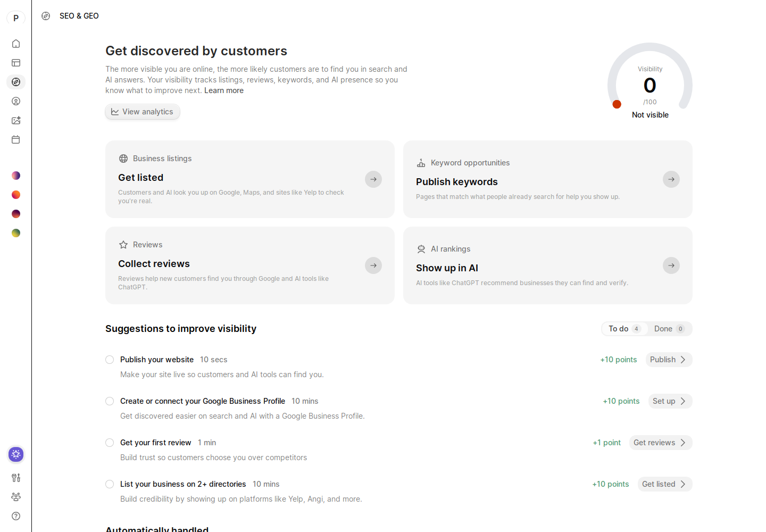
Task: Click the green-yellow gradient app circle
Action: 16,233
